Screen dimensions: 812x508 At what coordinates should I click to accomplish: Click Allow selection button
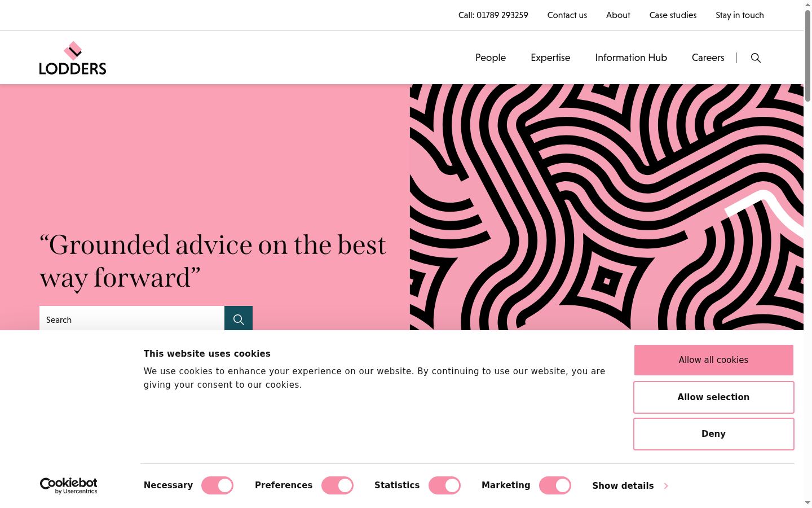tap(713, 397)
